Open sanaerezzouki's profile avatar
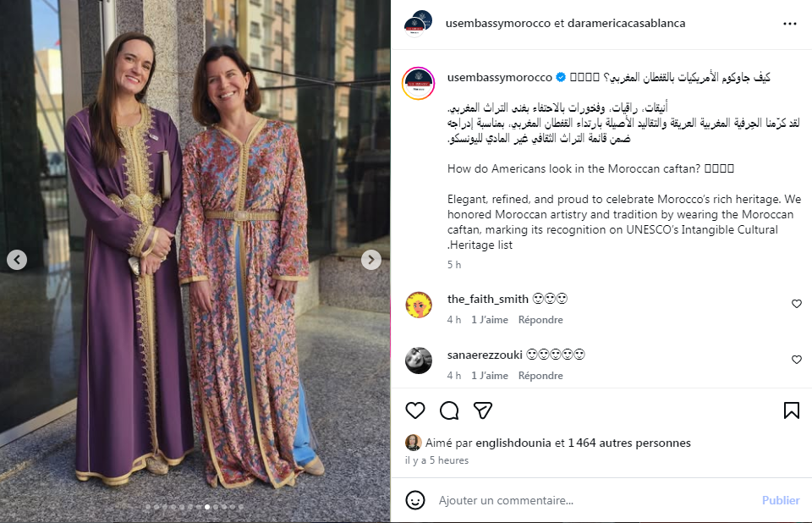The width and height of the screenshot is (812, 523). (x=419, y=361)
